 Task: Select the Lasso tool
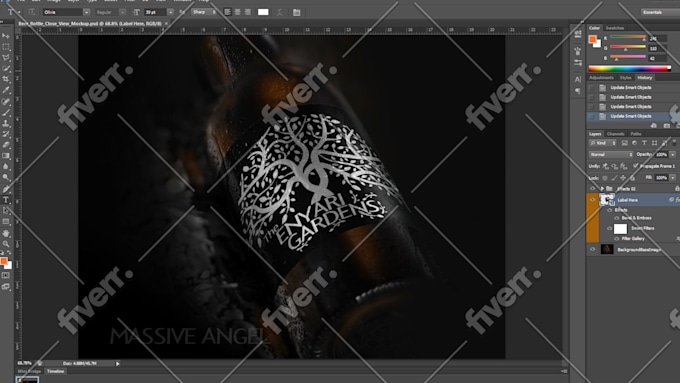tap(6, 58)
